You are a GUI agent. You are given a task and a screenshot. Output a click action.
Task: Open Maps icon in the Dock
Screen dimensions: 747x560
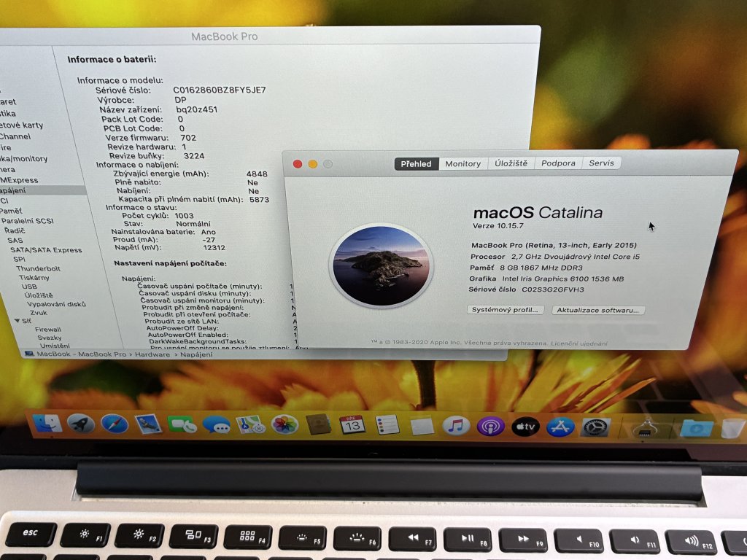tap(251, 424)
